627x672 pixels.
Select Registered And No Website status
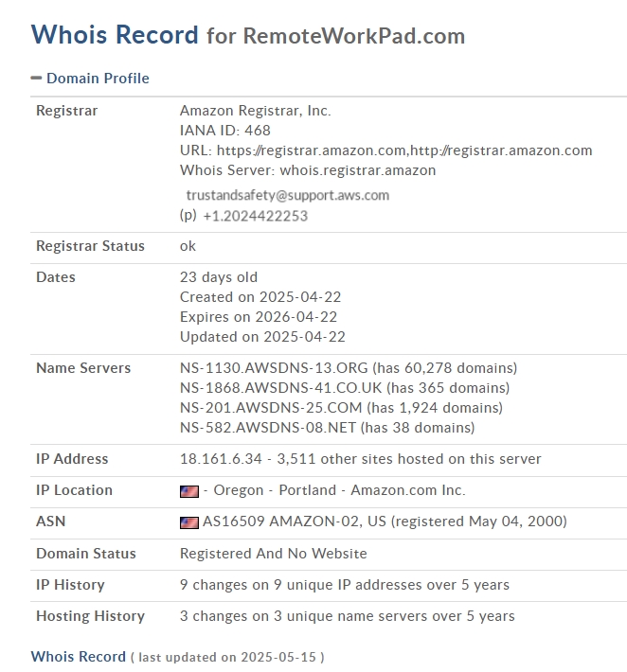click(x=274, y=554)
